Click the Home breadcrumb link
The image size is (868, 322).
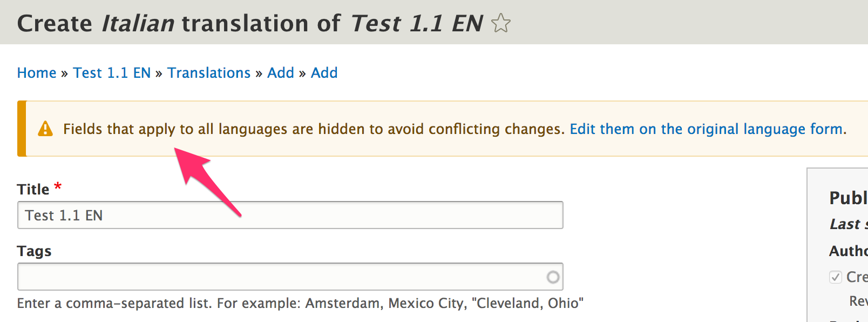(37, 72)
